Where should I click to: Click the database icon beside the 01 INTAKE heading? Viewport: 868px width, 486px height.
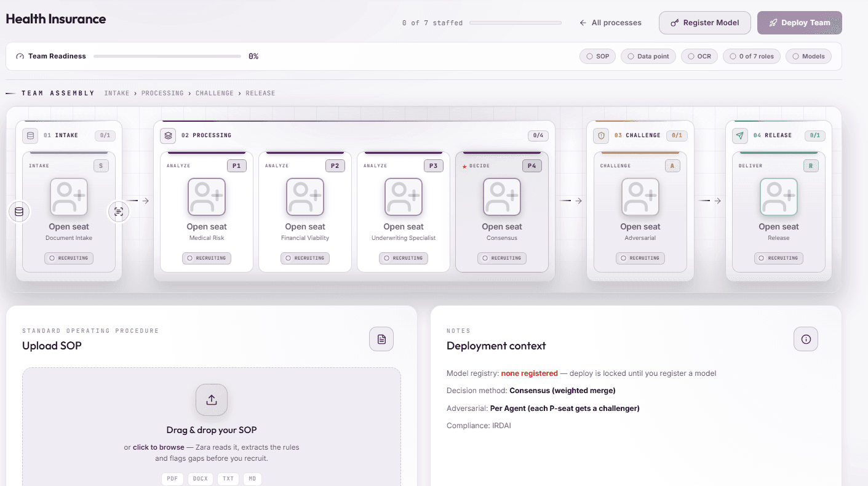point(30,135)
